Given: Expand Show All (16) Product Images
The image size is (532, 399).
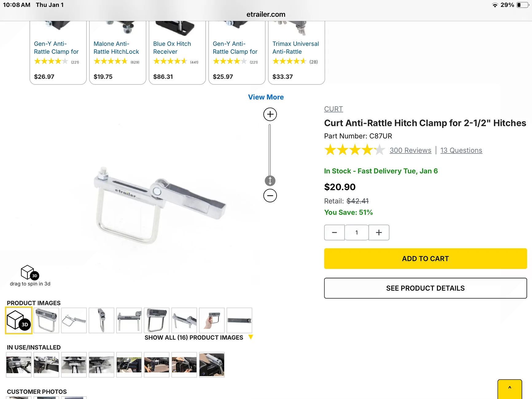Looking at the screenshot, I should coord(194,338).
